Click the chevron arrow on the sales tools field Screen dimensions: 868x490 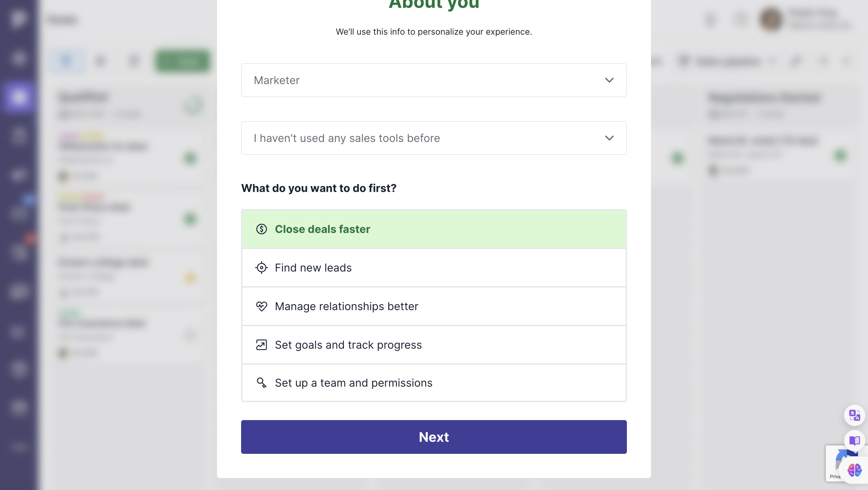tap(609, 138)
